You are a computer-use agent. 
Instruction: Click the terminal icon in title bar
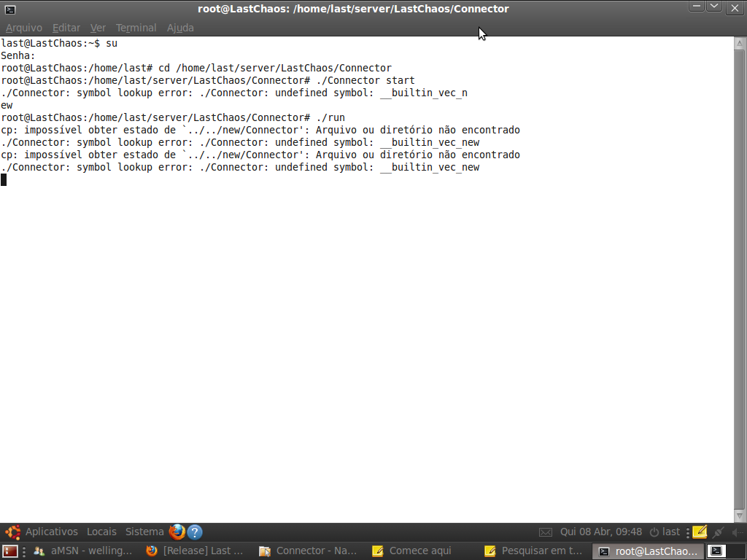point(10,9)
